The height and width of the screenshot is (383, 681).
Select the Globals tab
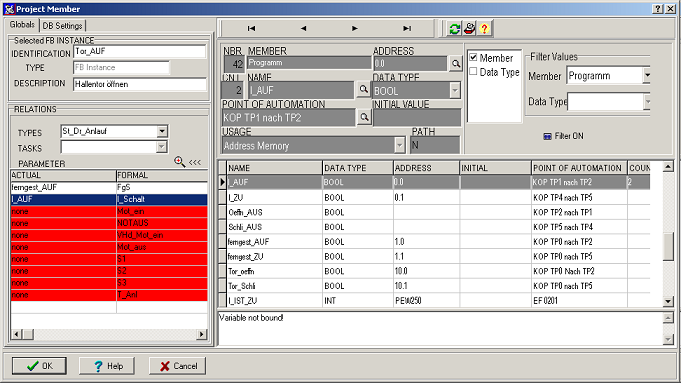pyautogui.click(x=22, y=25)
